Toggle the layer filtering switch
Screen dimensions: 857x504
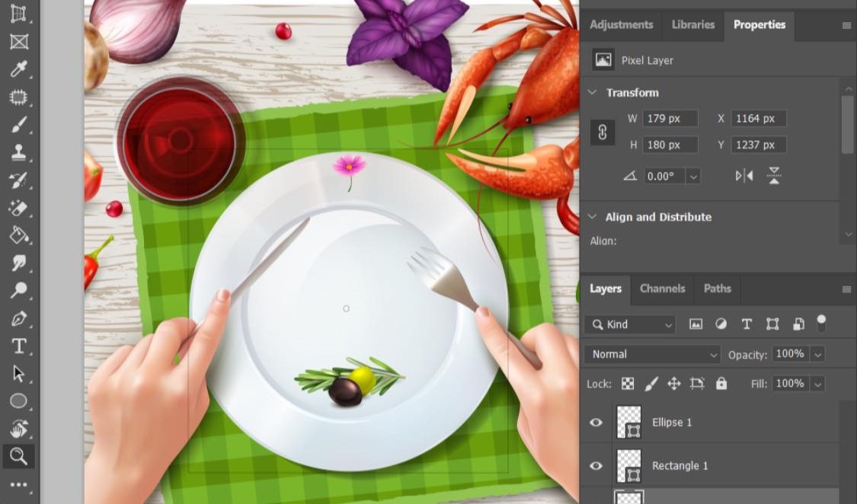(821, 323)
